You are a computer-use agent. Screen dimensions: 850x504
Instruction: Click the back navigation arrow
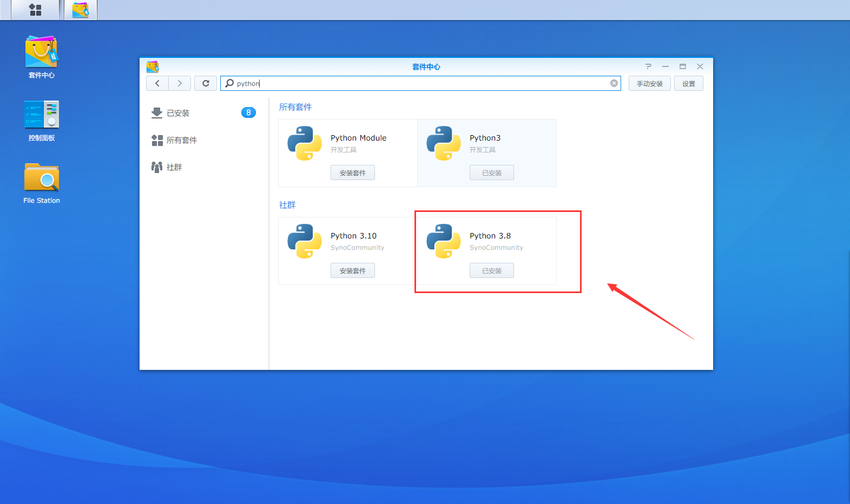157,83
